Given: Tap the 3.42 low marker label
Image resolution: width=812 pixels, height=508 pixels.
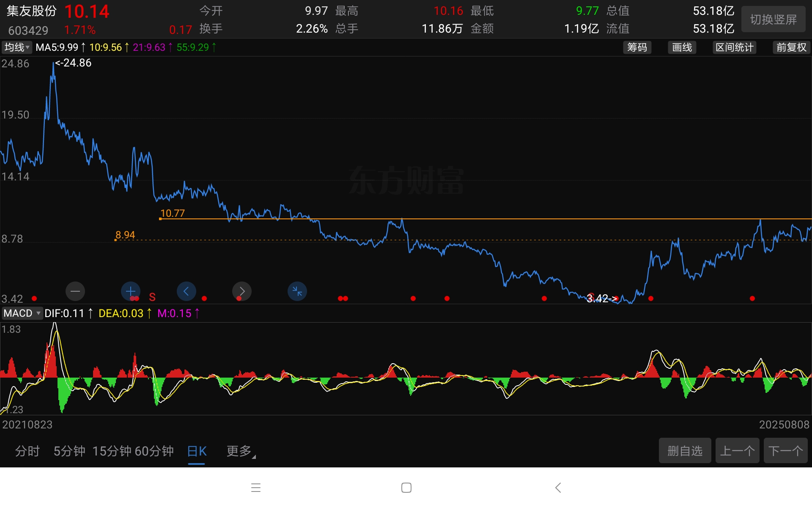Looking at the screenshot, I should pos(602,298).
